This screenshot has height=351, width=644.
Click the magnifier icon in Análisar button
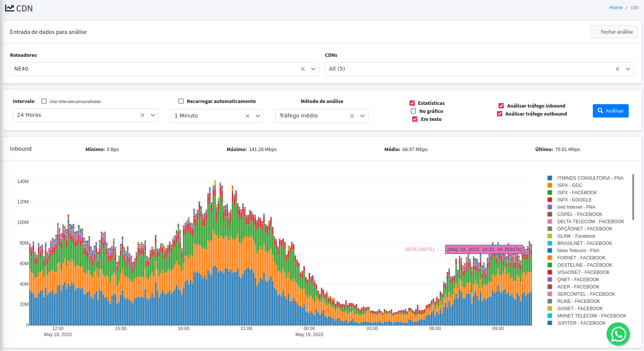coord(600,111)
